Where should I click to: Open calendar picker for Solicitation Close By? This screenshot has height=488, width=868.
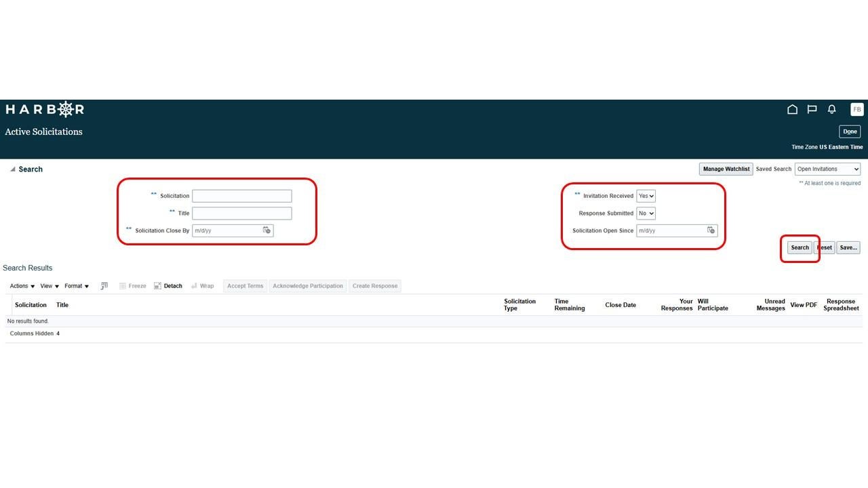tap(267, 230)
